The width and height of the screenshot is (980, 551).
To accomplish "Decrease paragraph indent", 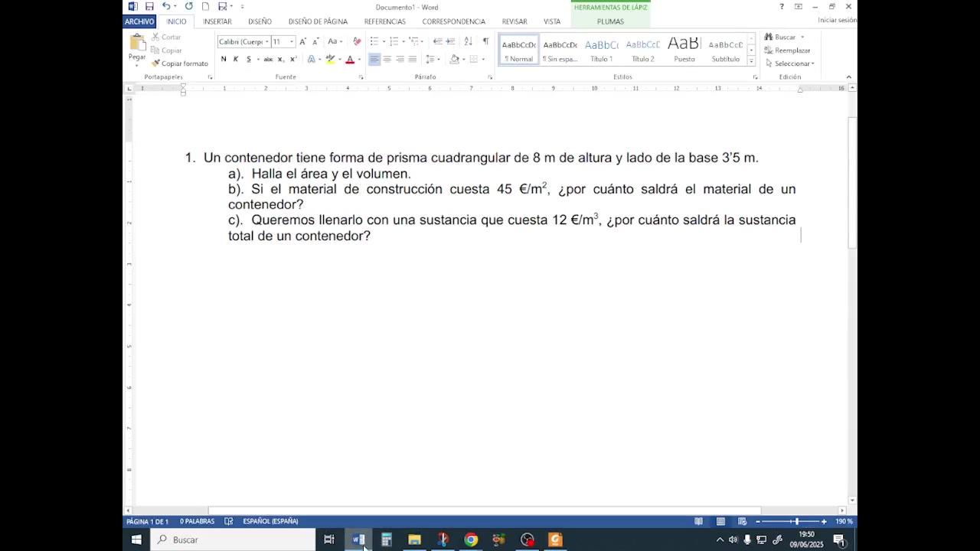I will 437,41.
